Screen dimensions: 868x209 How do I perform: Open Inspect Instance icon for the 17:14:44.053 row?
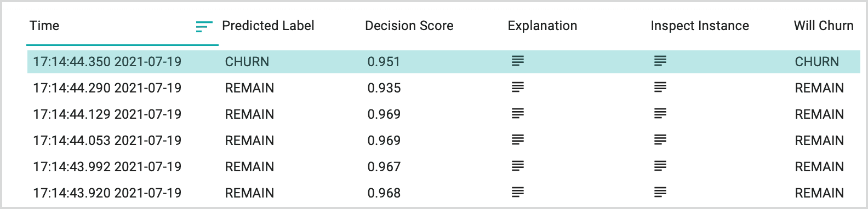point(660,140)
